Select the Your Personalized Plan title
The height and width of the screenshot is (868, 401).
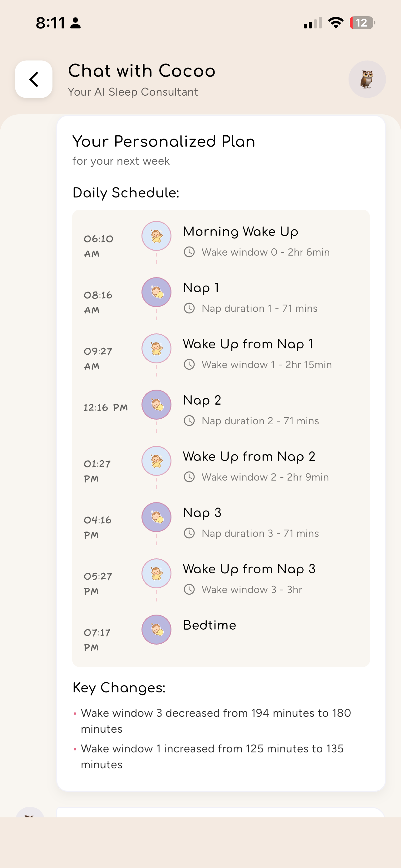click(164, 142)
